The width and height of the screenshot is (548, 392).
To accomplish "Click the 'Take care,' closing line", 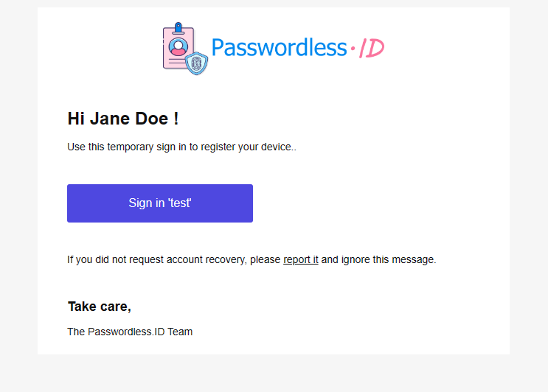I will coord(100,307).
